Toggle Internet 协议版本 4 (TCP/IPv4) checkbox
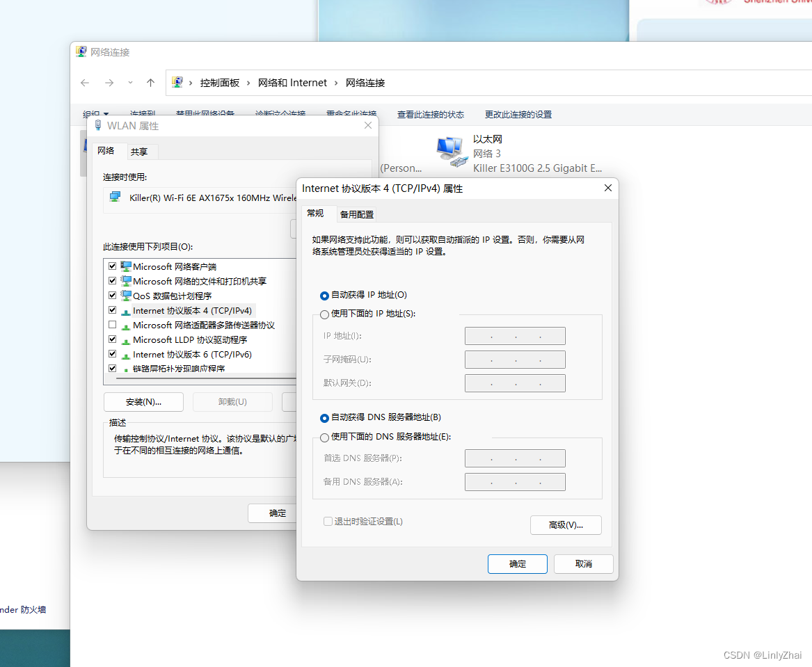 (113, 310)
